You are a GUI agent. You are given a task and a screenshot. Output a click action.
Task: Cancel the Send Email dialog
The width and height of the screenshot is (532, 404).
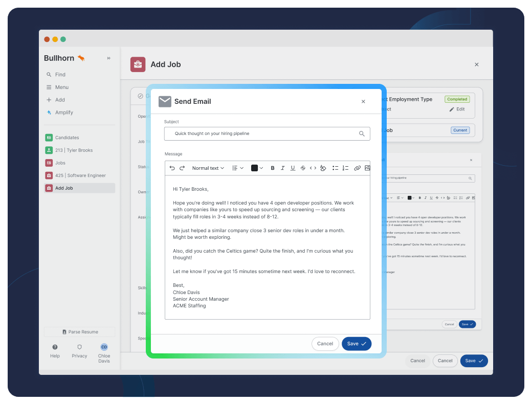(x=325, y=344)
